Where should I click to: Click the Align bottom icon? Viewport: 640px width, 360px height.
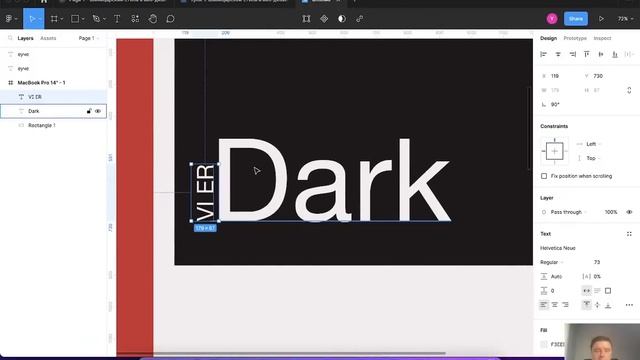tap(615, 54)
